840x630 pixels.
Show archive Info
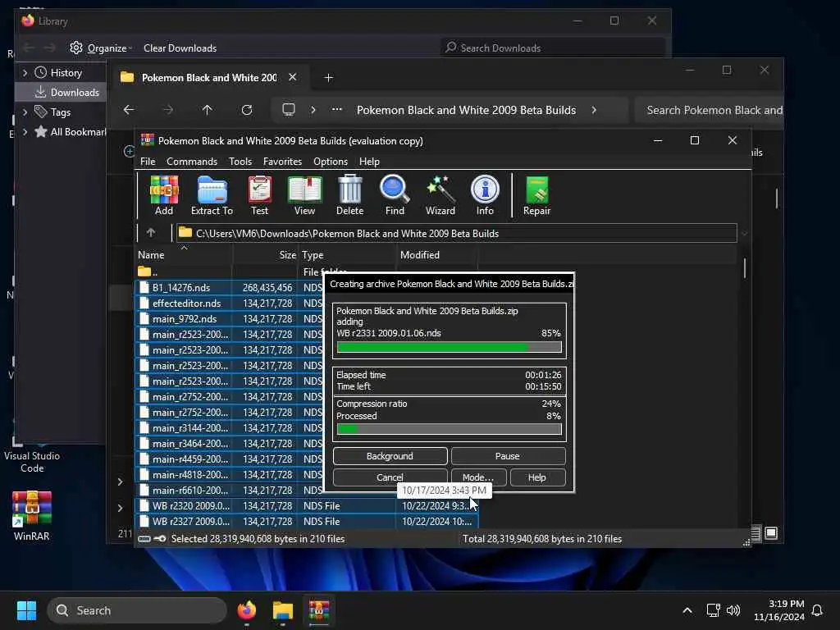tap(485, 195)
